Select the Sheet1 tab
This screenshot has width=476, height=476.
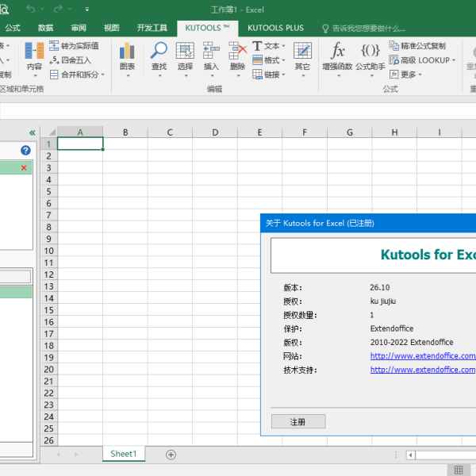124,454
